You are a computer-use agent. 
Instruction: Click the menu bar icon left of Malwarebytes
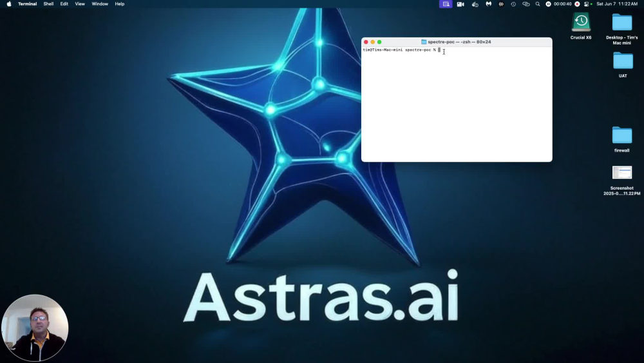click(475, 4)
